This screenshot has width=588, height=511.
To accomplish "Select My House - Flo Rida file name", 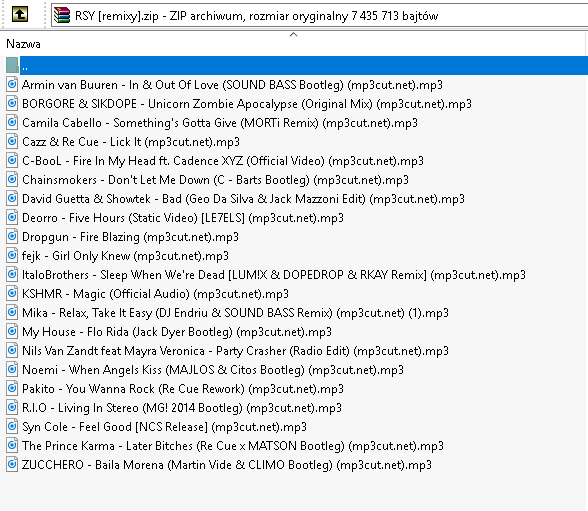I will 177,332.
